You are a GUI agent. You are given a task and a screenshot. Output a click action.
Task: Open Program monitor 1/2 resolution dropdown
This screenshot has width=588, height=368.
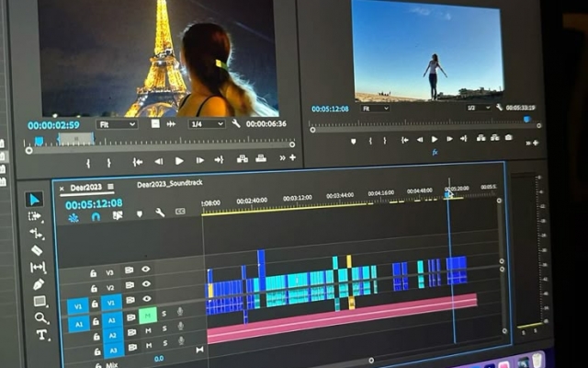click(x=479, y=108)
